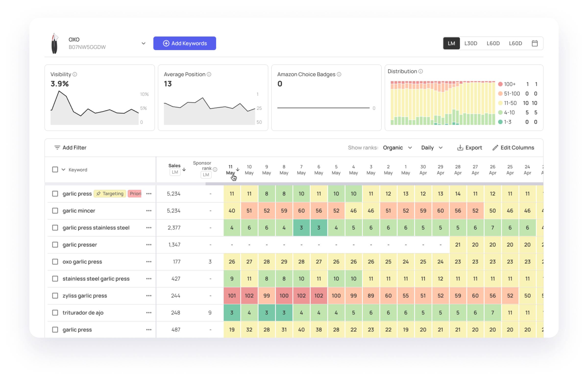The height and width of the screenshot is (379, 588).
Task: Click the 100+ distribution legend swatch
Action: 500,84
